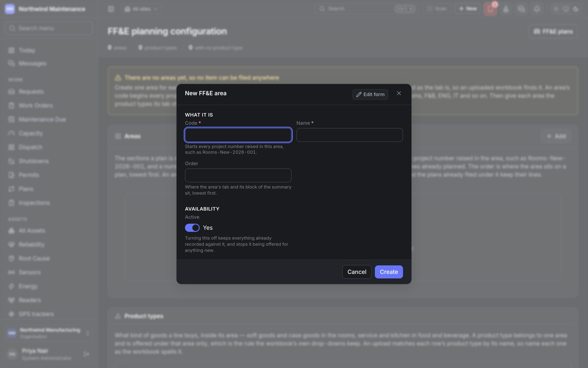Click Add in the Areas panel
This screenshot has height=368, width=588.
[556, 136]
